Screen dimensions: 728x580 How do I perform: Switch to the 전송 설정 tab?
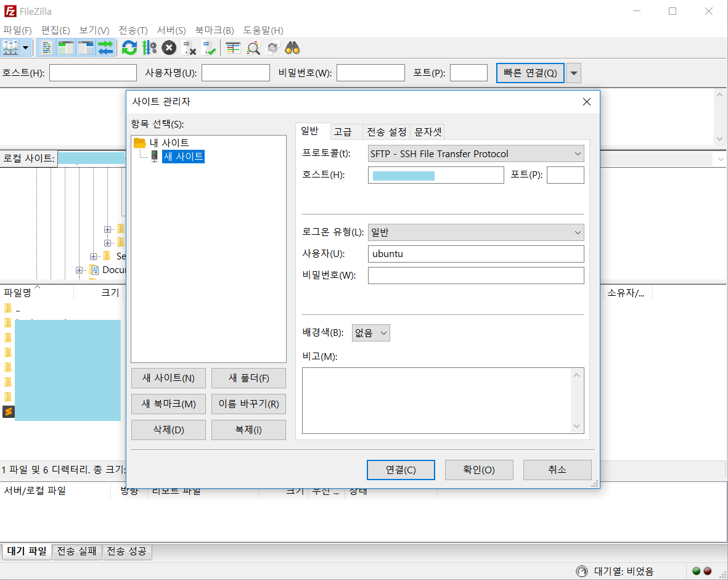tap(386, 132)
